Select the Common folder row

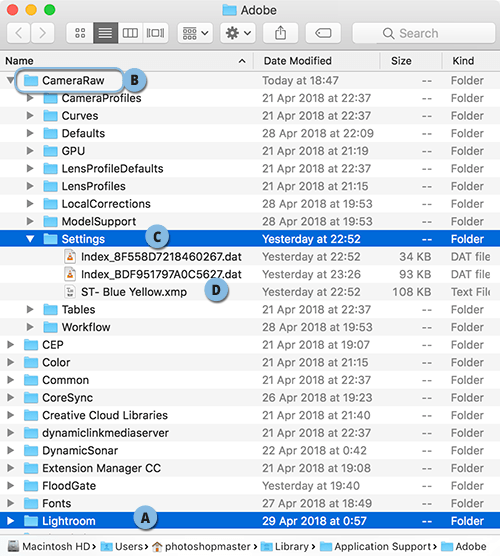click(250, 380)
